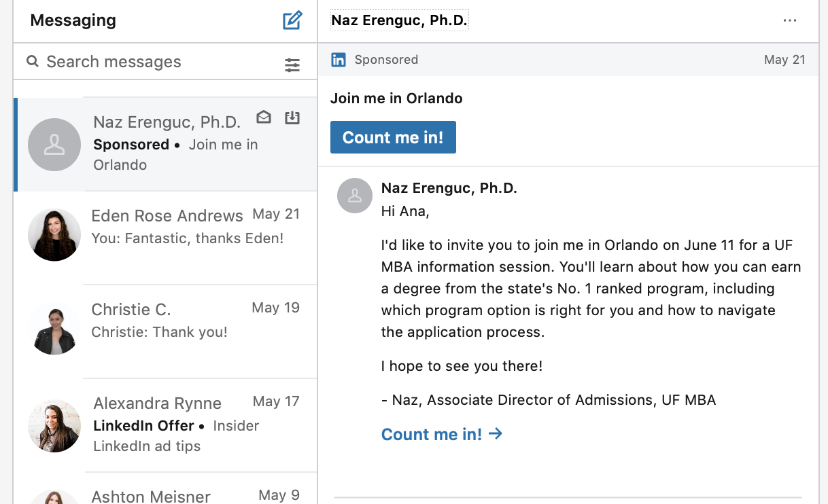Open Naz Erenguc avatar in conversation list
The height and width of the screenshot is (504, 828).
coord(54,145)
